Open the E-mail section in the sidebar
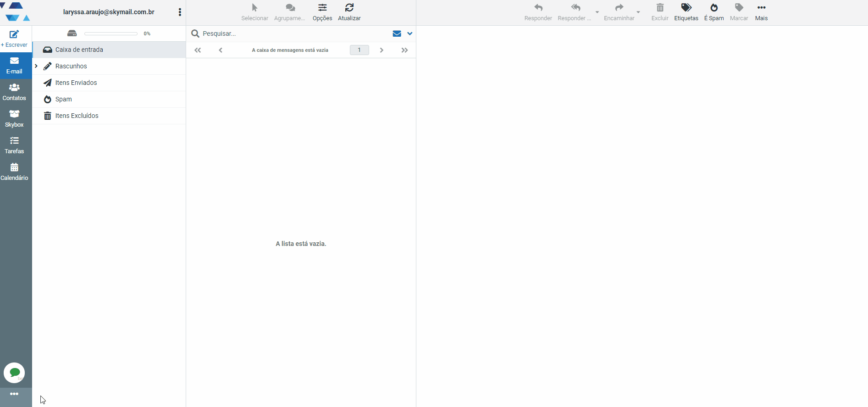This screenshot has height=407, width=868. 14,66
